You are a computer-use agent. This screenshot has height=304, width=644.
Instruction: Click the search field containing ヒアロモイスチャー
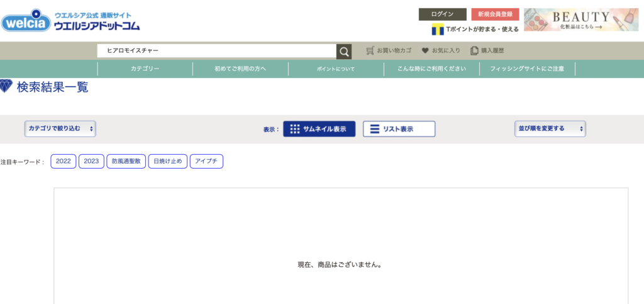pos(217,51)
